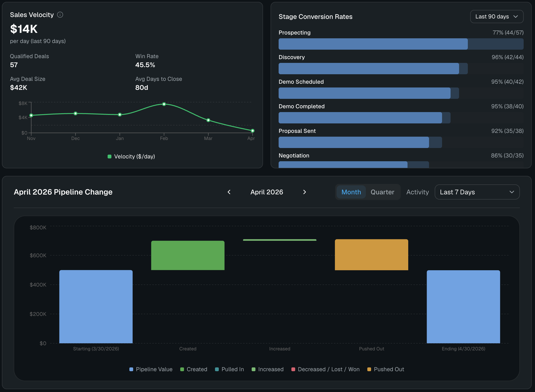Click the previous month chevron arrow

coord(229,192)
